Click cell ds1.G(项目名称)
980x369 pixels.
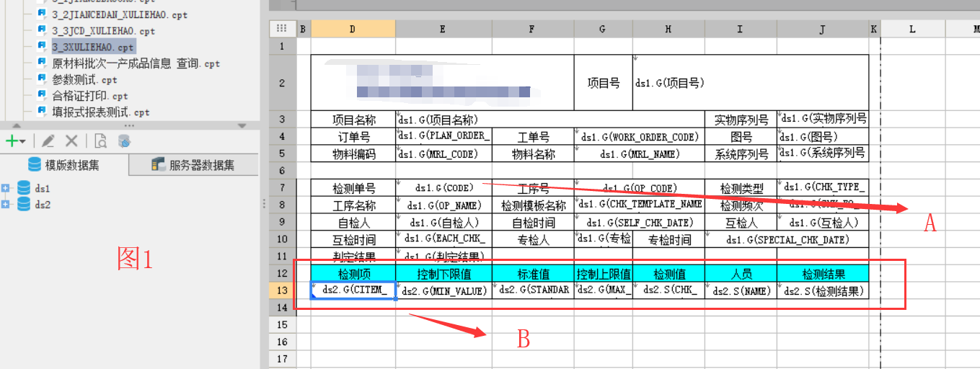pyautogui.click(x=549, y=120)
